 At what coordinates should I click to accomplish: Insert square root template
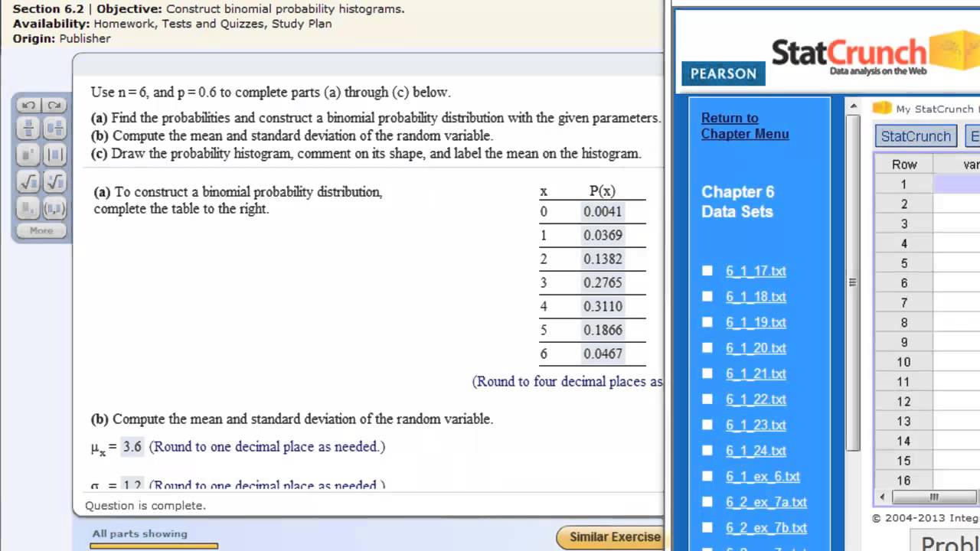tap(29, 181)
